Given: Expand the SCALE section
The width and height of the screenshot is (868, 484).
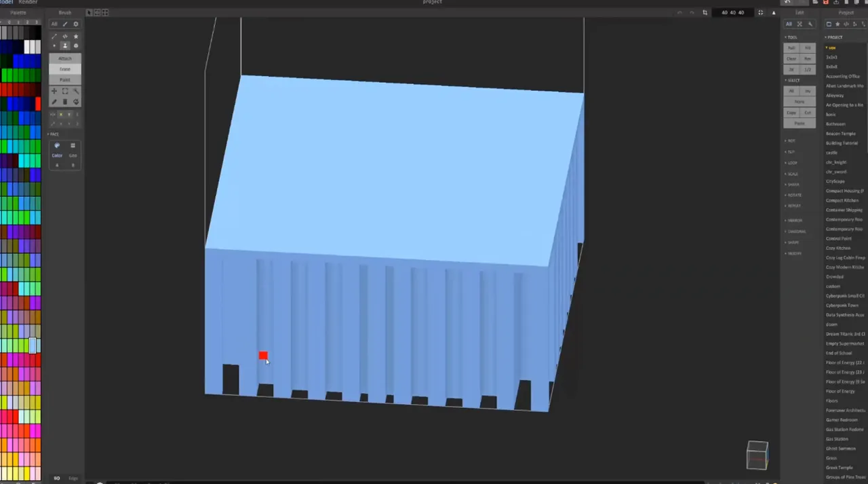Looking at the screenshot, I should coord(791,174).
